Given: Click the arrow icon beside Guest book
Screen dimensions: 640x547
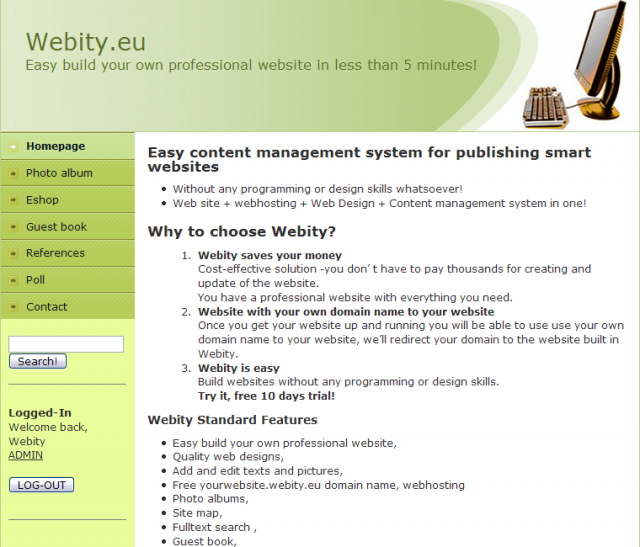Looking at the screenshot, I should [13, 227].
